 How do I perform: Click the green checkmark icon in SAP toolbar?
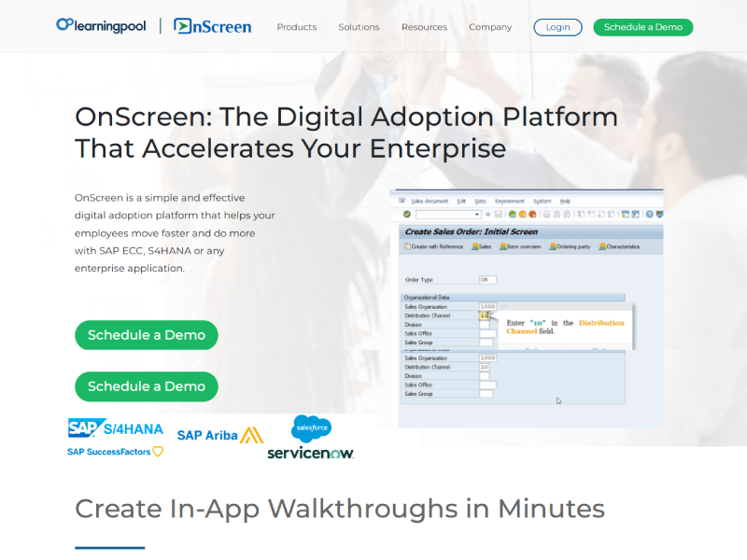point(407,215)
